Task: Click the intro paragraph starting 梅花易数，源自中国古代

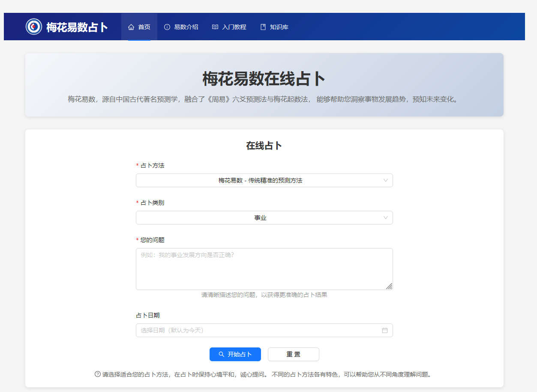Action: click(x=264, y=99)
